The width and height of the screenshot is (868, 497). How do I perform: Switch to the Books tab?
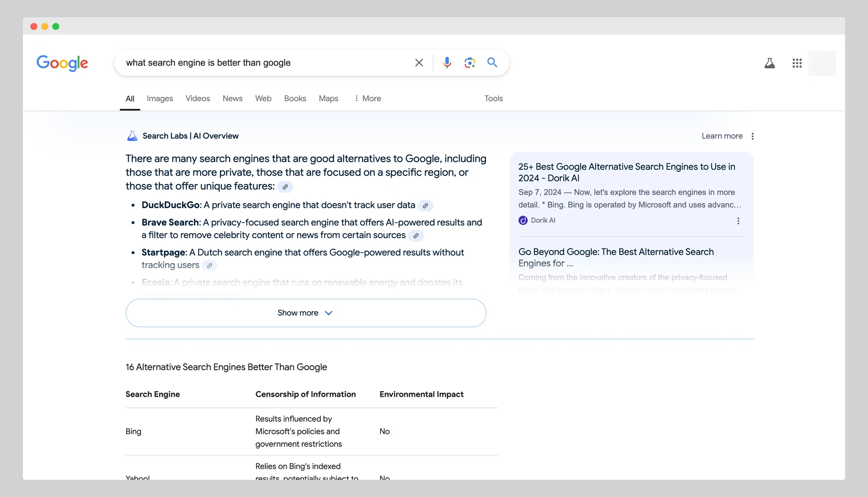pos(295,98)
